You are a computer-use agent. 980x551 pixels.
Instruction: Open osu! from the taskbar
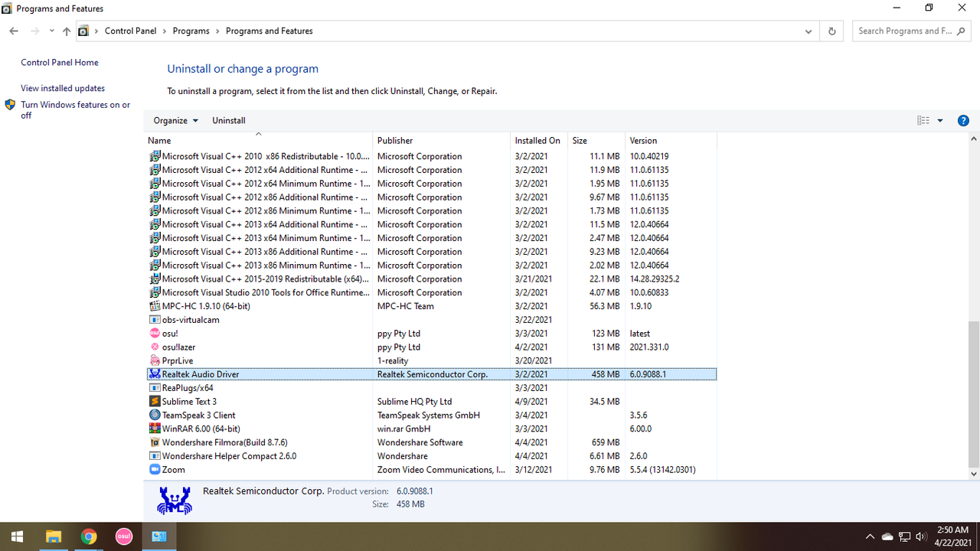[x=124, y=536]
